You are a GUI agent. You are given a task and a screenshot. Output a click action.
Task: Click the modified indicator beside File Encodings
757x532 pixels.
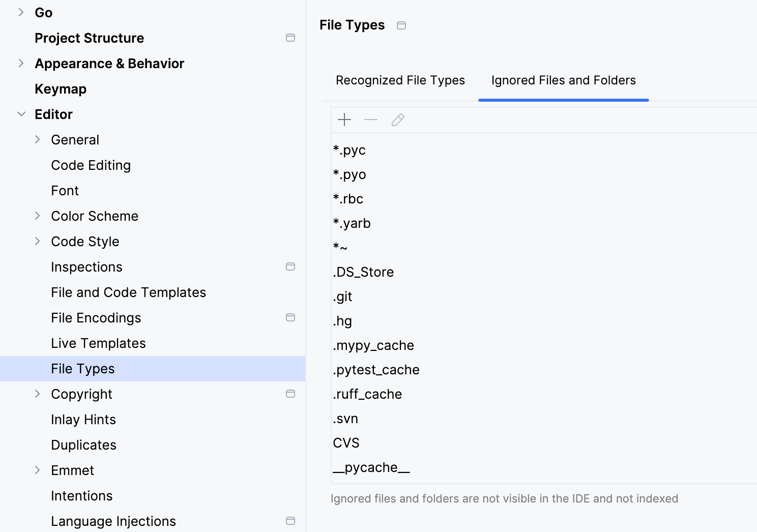click(290, 317)
